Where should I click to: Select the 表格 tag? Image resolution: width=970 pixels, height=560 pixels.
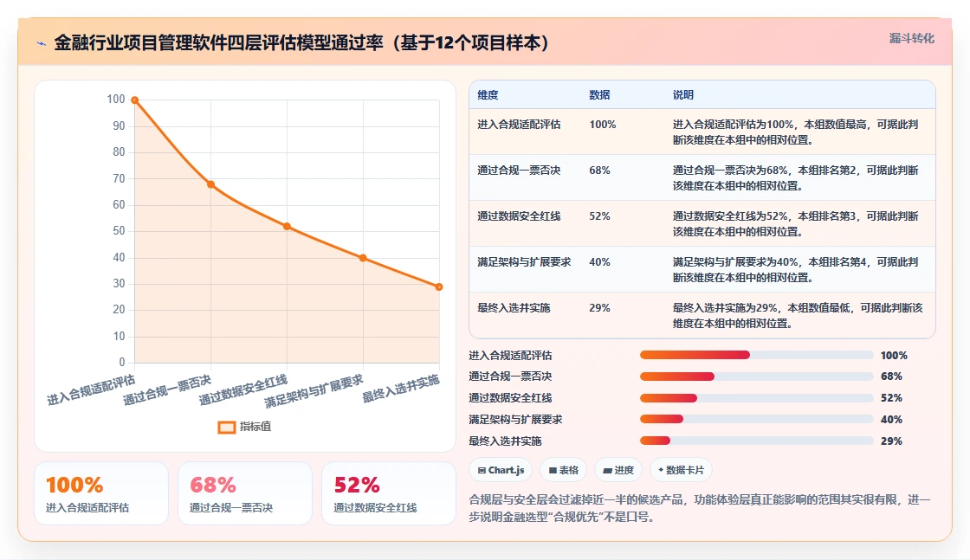(x=564, y=470)
